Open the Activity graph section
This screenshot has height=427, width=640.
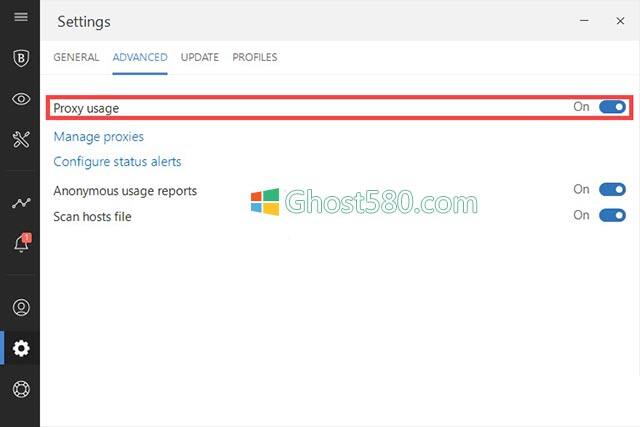point(21,202)
